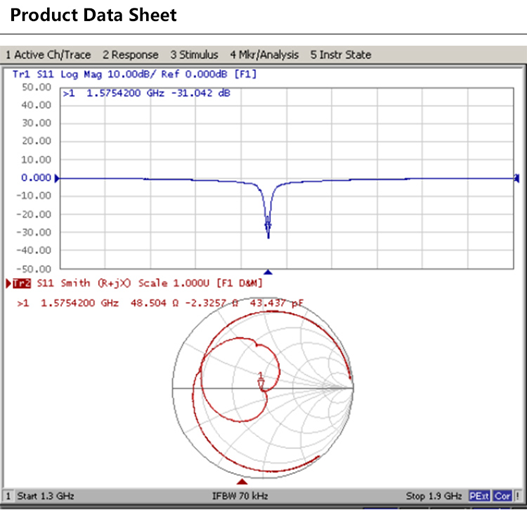Click the red marker triangle below Smith chart

click(242, 481)
